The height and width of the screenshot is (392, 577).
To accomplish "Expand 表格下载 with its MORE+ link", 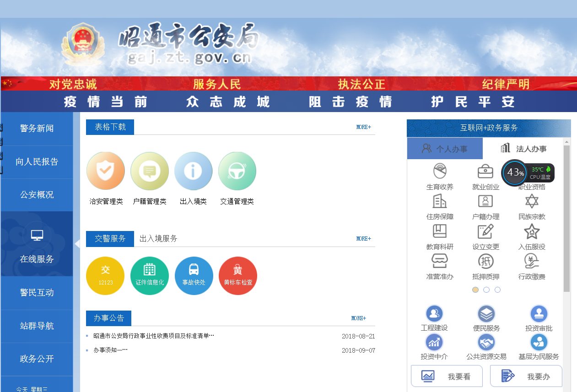I will tap(363, 127).
